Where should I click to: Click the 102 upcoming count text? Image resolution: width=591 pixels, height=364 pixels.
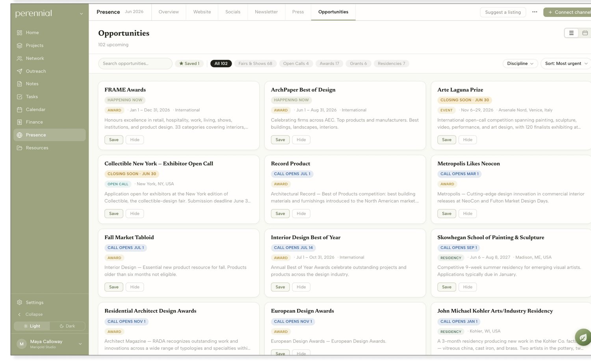pyautogui.click(x=113, y=45)
